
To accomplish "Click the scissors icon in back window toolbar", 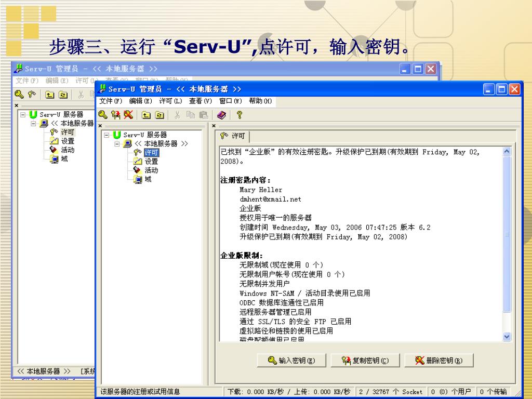I will click(81, 95).
